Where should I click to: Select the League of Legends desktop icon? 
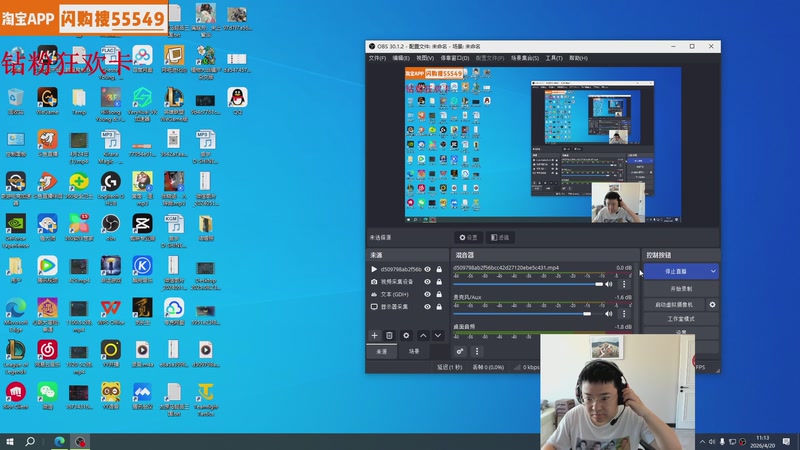pyautogui.click(x=15, y=357)
